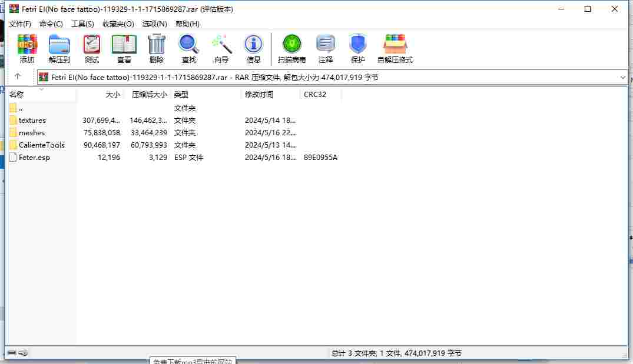Sort by 压缩后大小 column header
The image size is (633, 364).
(149, 94)
